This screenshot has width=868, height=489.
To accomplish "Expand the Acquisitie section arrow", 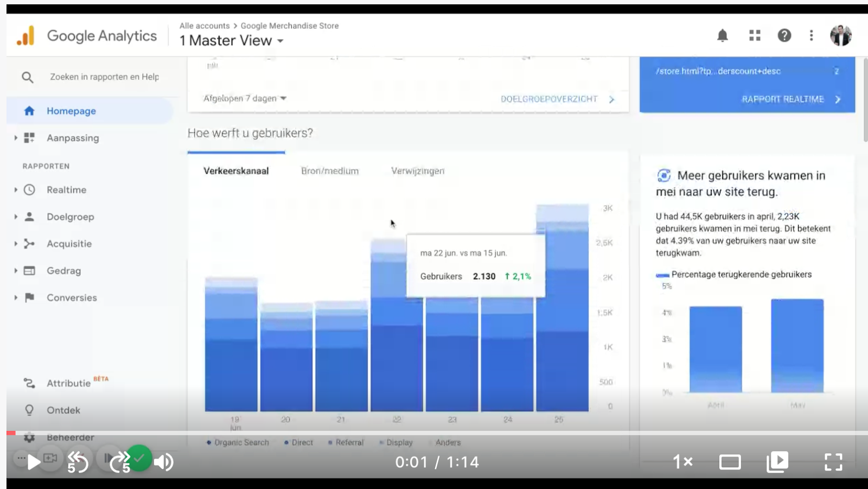I will (x=16, y=244).
